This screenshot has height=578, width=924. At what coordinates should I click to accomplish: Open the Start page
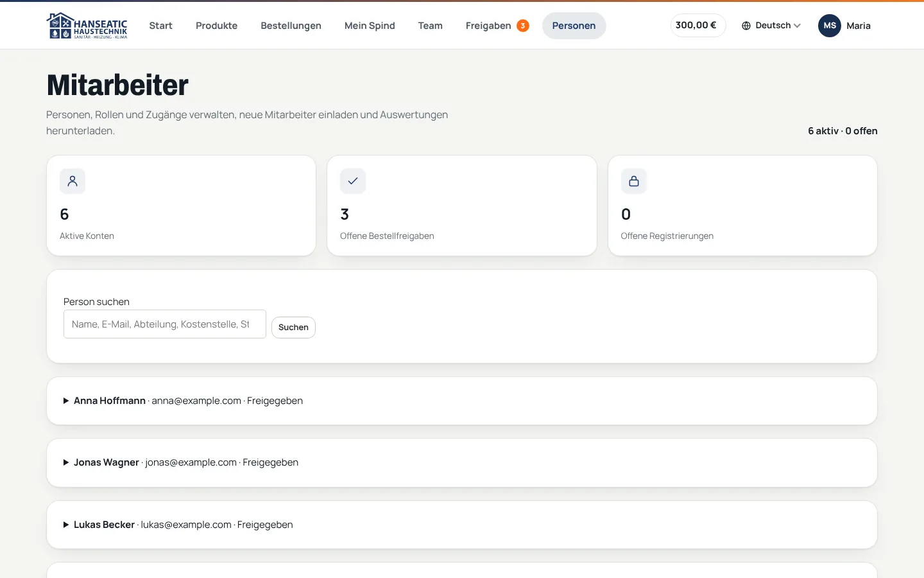160,26
